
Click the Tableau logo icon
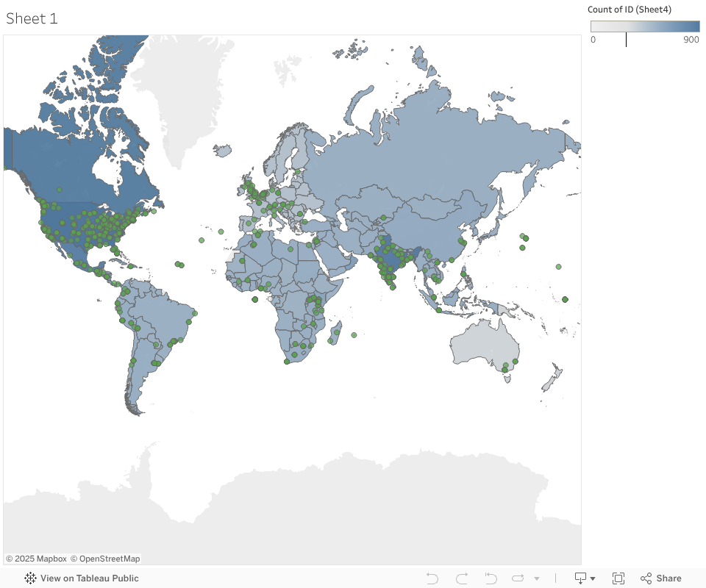point(30,578)
